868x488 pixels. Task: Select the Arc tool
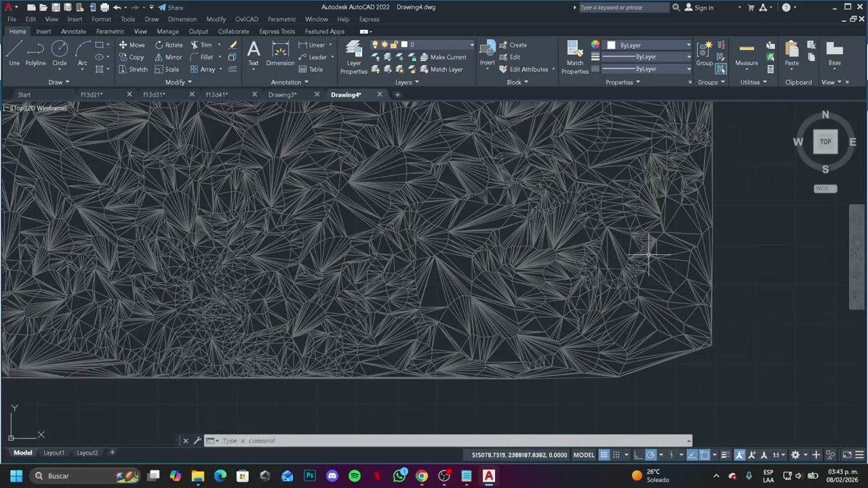click(x=82, y=53)
